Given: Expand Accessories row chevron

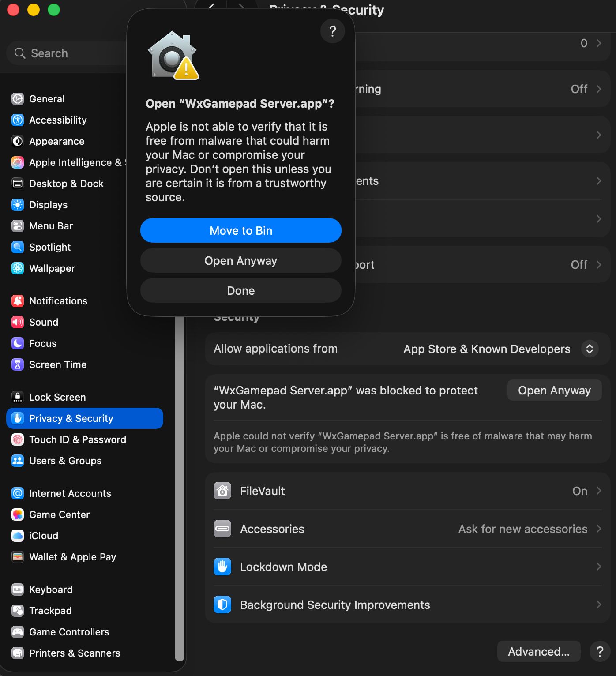Looking at the screenshot, I should pos(599,529).
